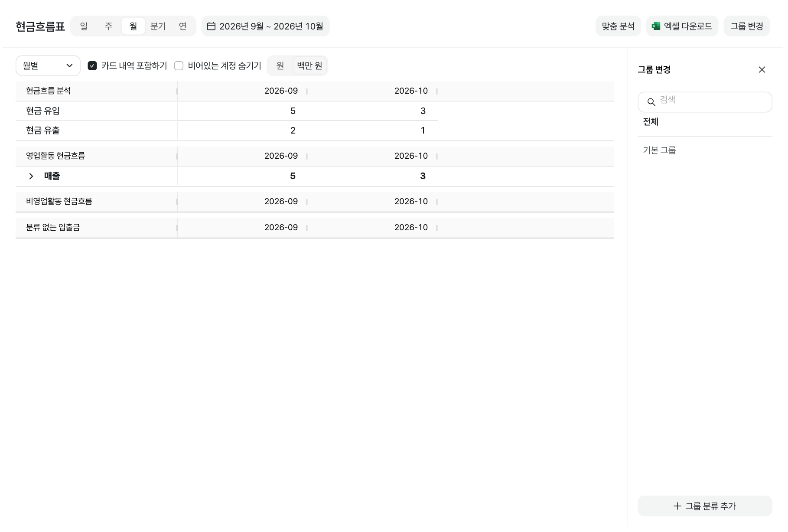Select the 분기 period tab
This screenshot has width=788, height=532.
point(158,26)
